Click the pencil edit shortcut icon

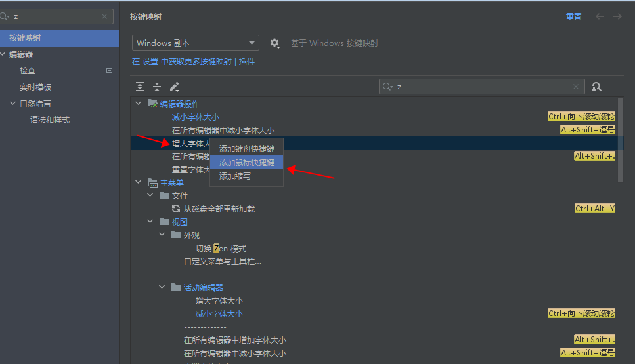174,87
